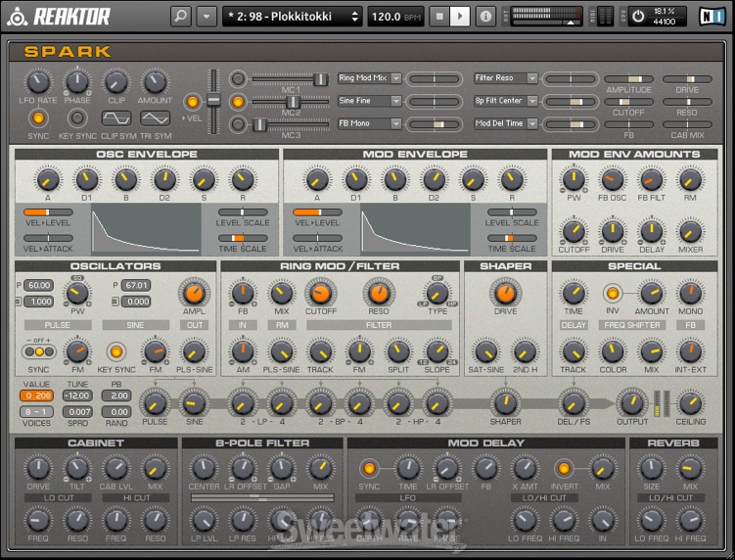Click the Native Instruments NI logo
This screenshot has width=735, height=560.
(711, 17)
